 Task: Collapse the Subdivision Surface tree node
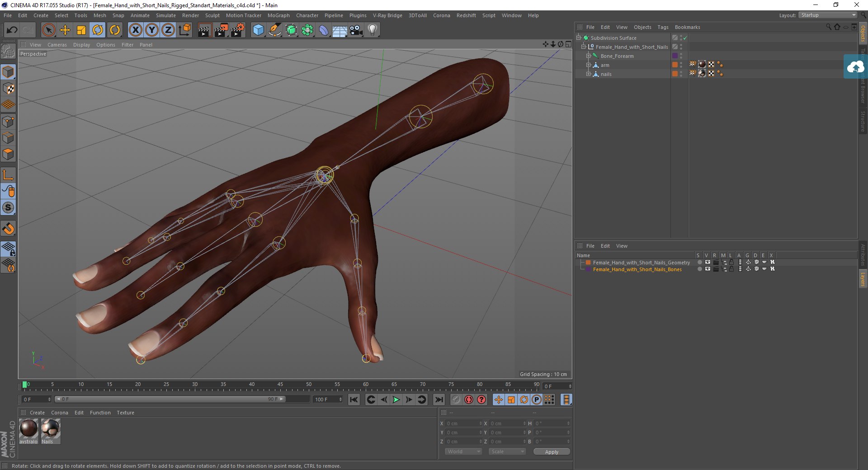tap(579, 38)
